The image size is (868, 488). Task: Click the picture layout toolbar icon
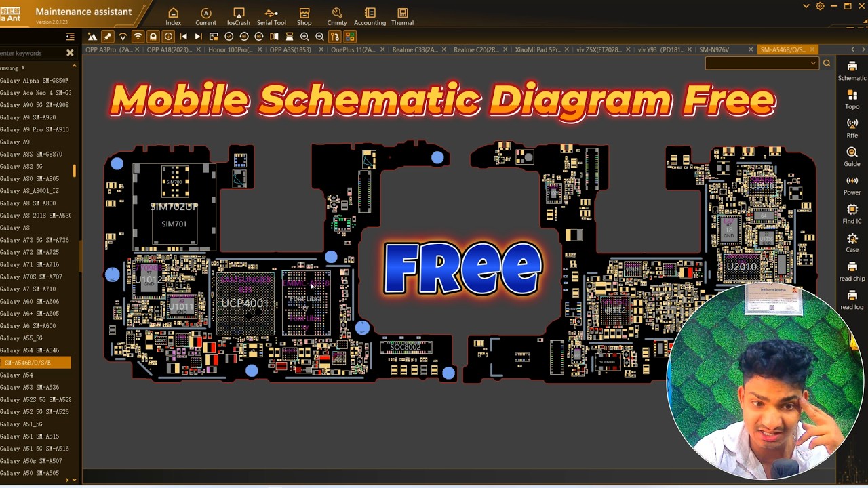[214, 37]
